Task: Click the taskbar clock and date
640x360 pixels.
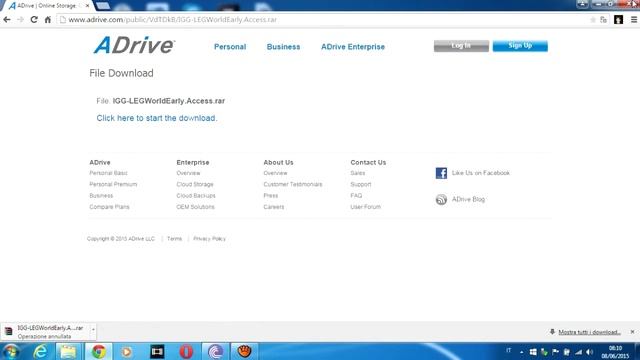Action: (615, 352)
